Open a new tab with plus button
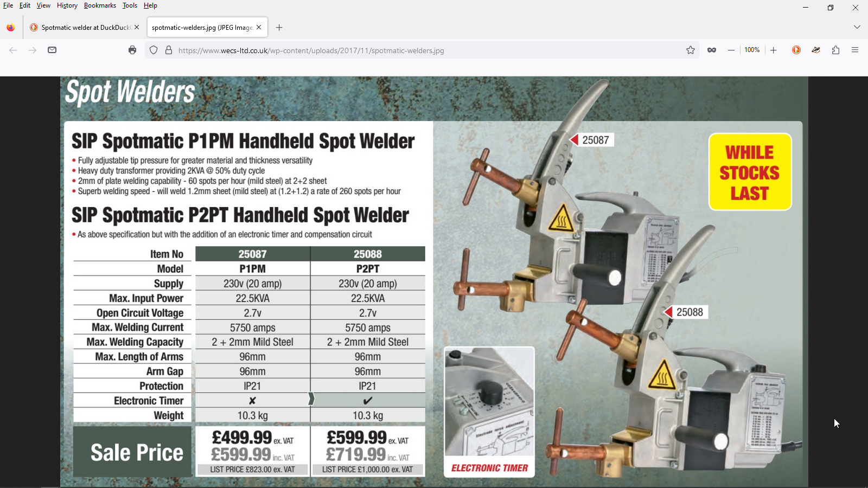Image resolution: width=868 pixels, height=488 pixels. (x=279, y=28)
